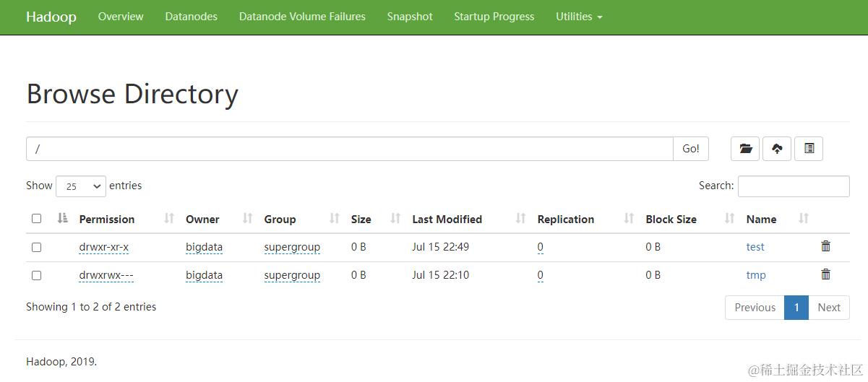The height and width of the screenshot is (382, 868).
Task: Check the box for tmp row
Action: [37, 275]
